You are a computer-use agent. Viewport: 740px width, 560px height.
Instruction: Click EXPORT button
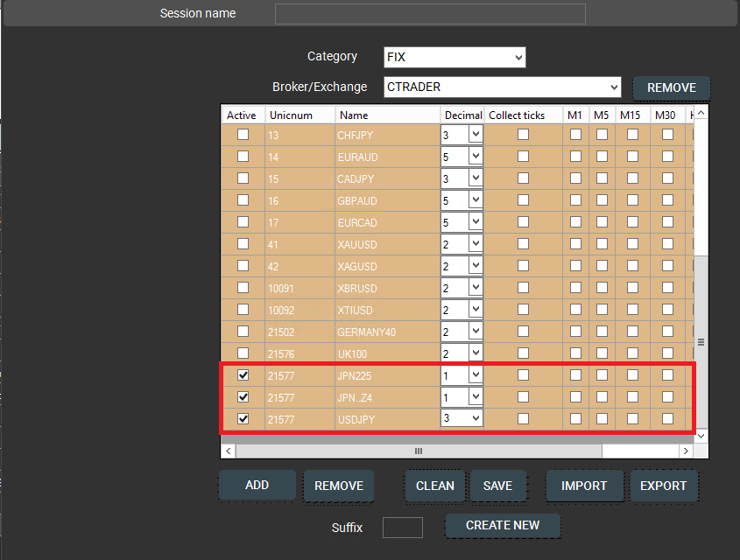663,486
